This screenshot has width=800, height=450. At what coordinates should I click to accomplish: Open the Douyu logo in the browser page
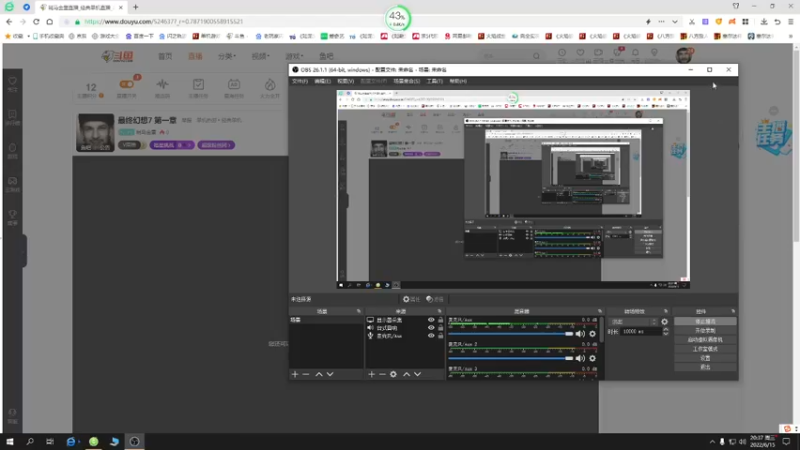[x=118, y=56]
